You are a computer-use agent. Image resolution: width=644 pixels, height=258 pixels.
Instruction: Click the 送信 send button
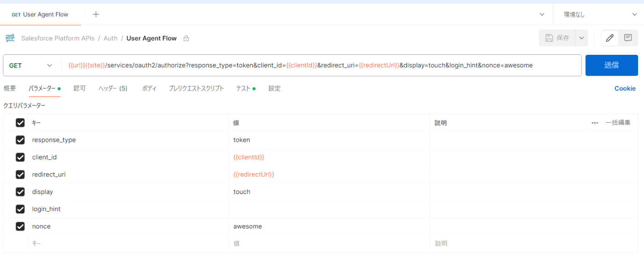click(x=611, y=65)
